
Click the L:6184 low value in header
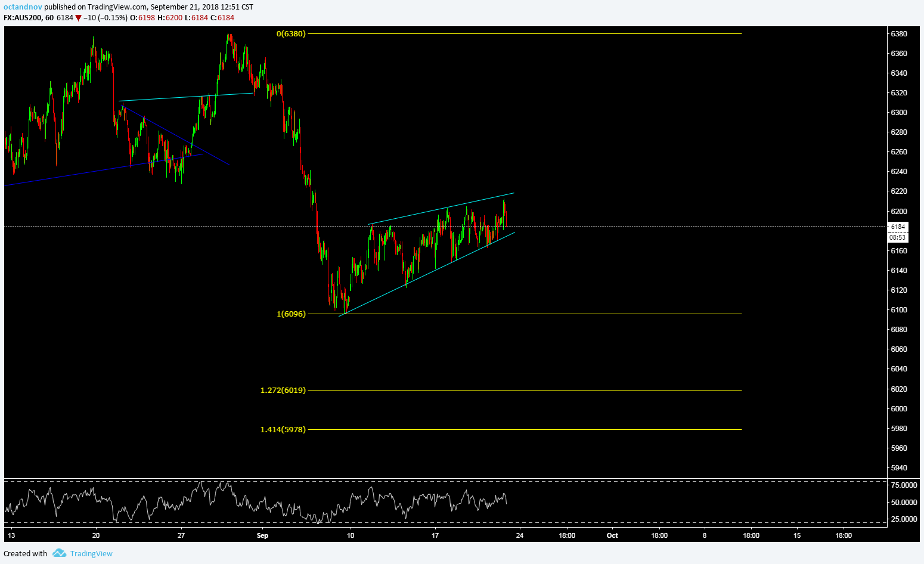pos(196,18)
